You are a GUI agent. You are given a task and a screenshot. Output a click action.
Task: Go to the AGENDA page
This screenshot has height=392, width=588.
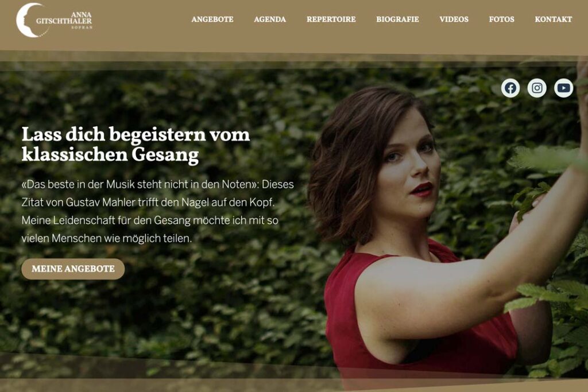(x=270, y=19)
